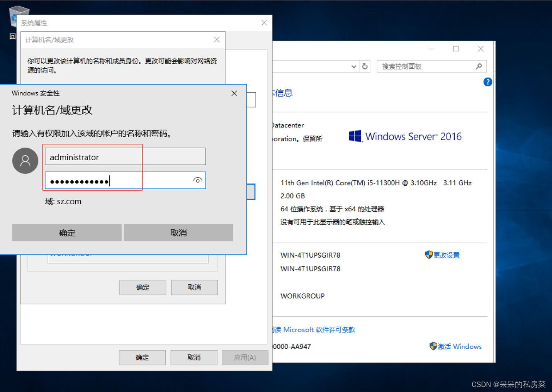The image size is (552, 392).
Task: Click the 域: sz.com label
Action: (63, 202)
